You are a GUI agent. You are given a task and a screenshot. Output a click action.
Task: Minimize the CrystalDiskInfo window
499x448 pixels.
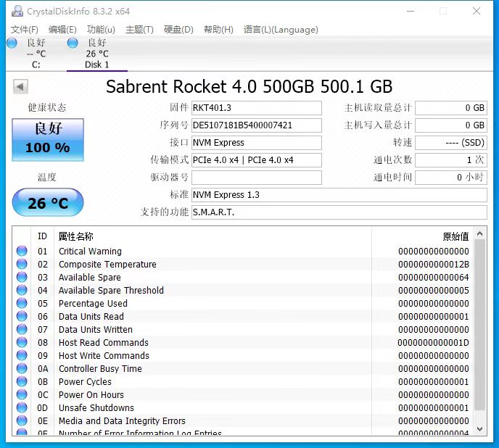(x=411, y=11)
